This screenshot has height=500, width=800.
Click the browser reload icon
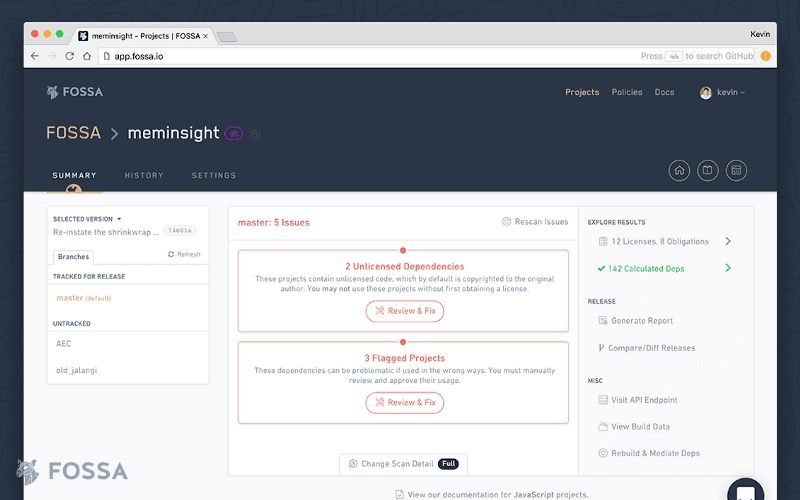pyautogui.click(x=70, y=56)
